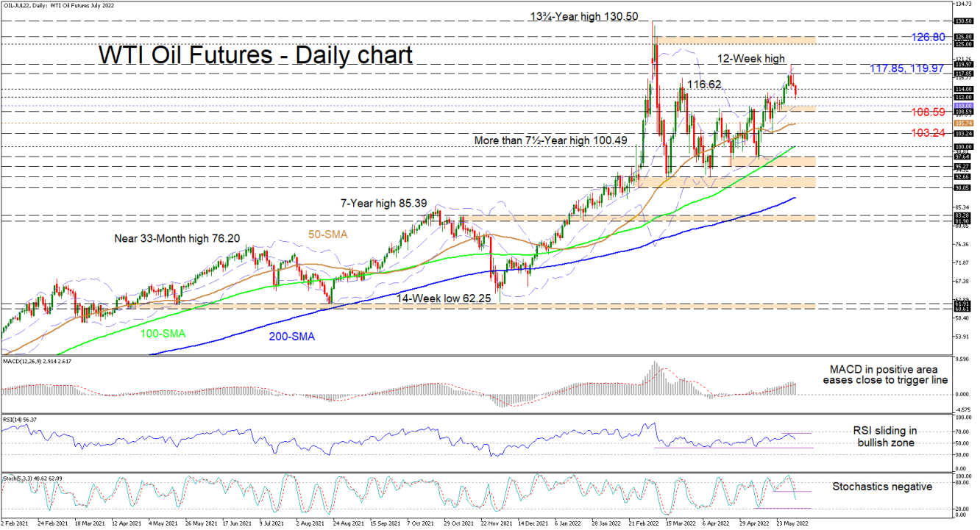This screenshot has width=980, height=530.
Task: Click the 'MACD(12,26,9) 2.914 2.617' indicator label
Action: tap(38, 363)
